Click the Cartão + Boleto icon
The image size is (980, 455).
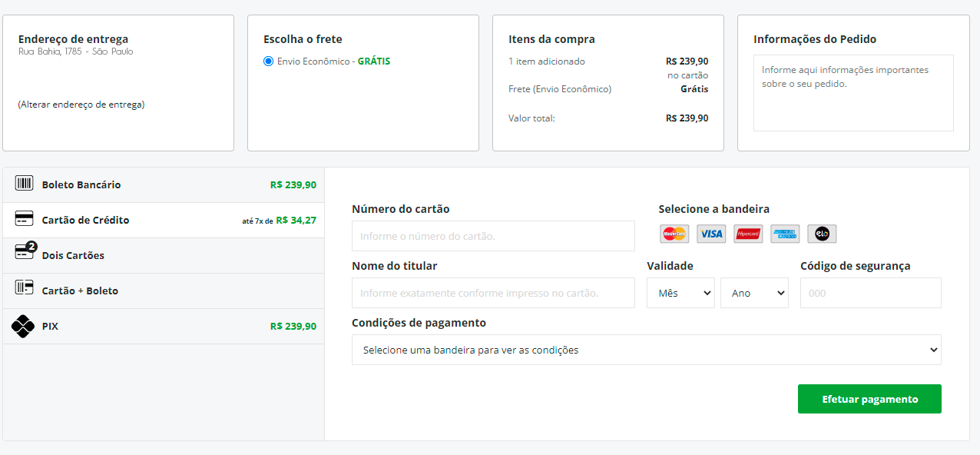(24, 288)
